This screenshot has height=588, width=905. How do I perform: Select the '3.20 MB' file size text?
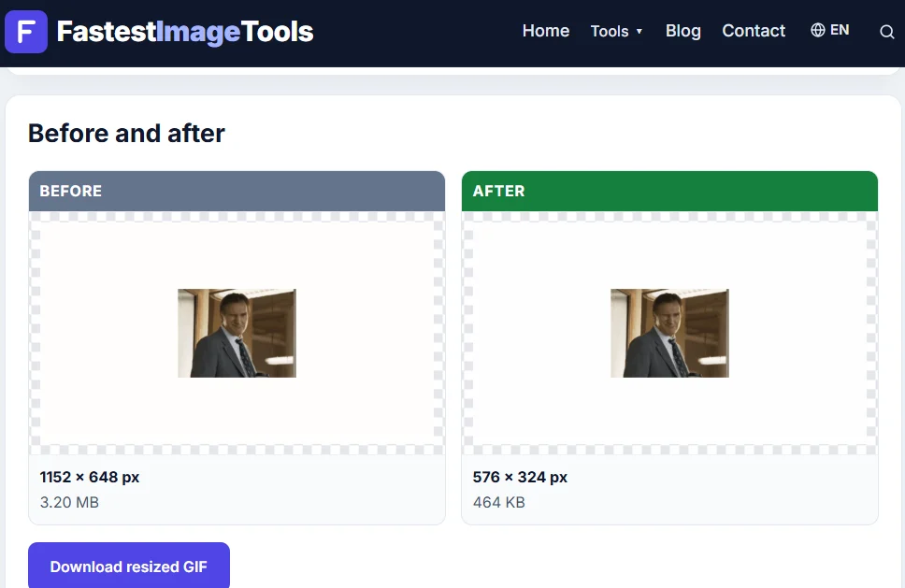coord(69,502)
